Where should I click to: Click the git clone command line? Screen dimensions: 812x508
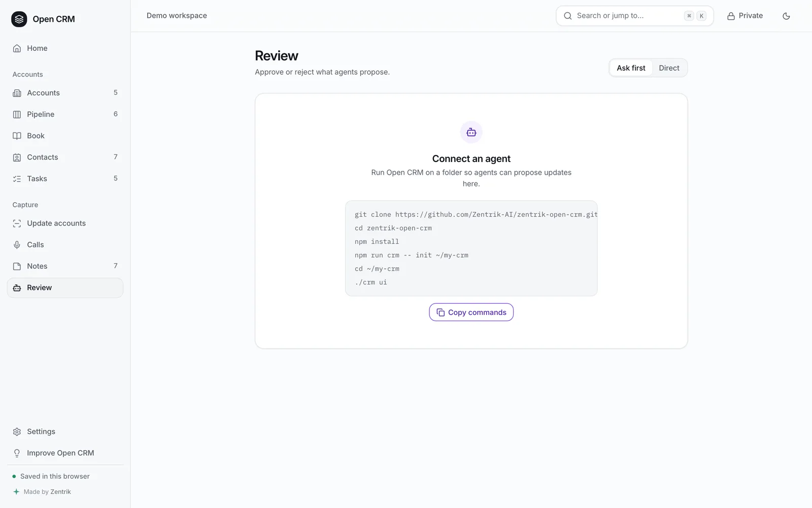click(476, 214)
